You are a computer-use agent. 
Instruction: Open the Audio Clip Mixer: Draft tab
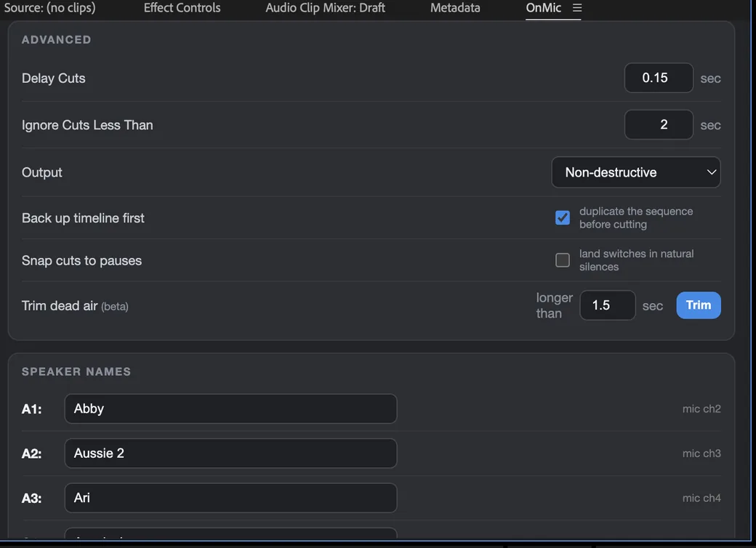[x=325, y=8]
